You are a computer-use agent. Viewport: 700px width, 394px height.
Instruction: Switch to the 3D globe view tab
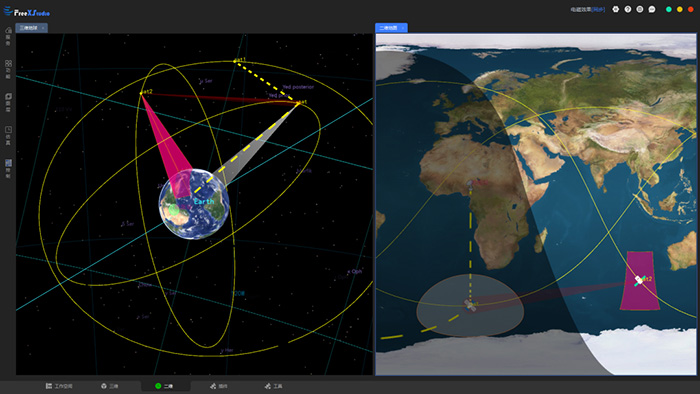click(x=29, y=28)
